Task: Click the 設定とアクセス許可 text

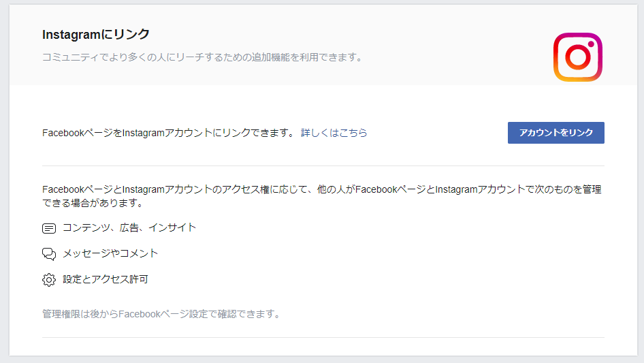Action: [105, 279]
